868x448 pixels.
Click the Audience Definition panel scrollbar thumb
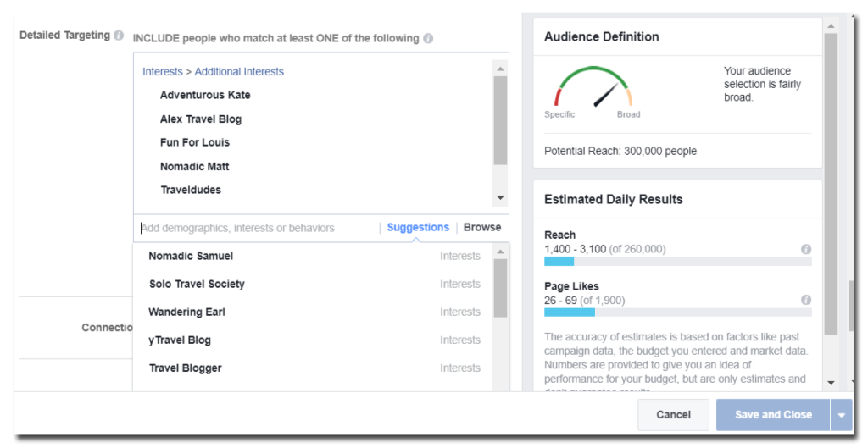coord(831,184)
